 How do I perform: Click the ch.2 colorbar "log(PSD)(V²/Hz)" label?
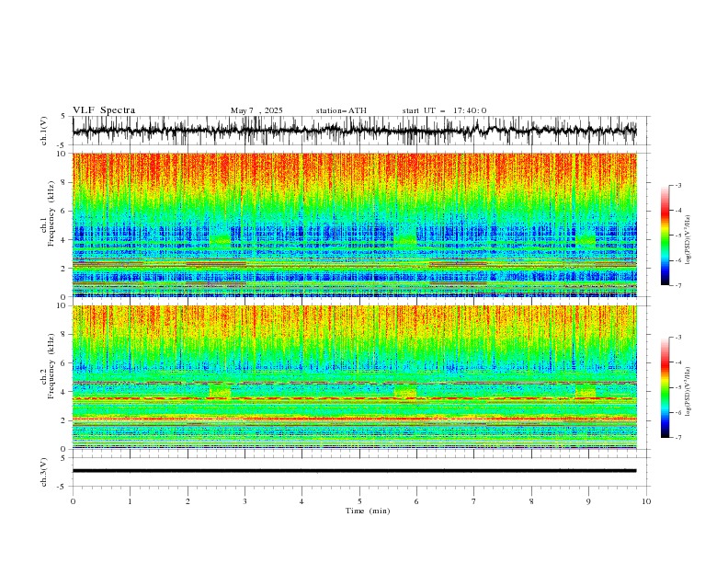click(688, 392)
